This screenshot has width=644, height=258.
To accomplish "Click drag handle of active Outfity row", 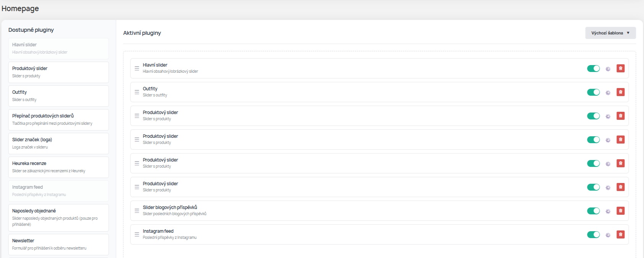I will 137,92.
